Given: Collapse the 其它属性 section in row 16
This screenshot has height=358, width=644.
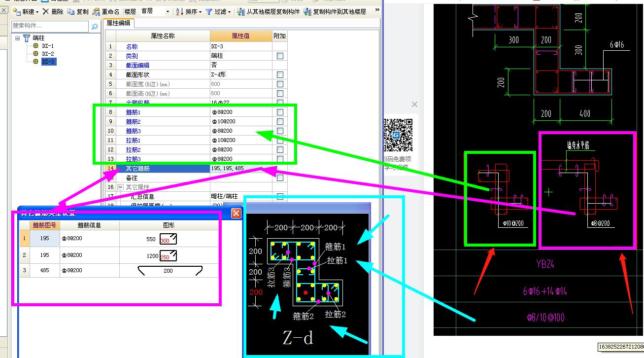Looking at the screenshot, I should pos(120,187).
